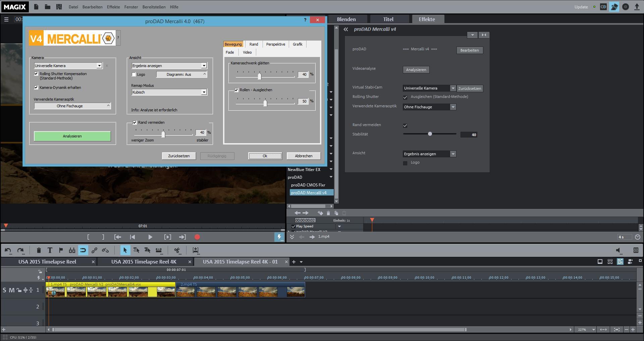Enable Logo checkbox in effects panel
The image size is (644, 341).
(x=405, y=163)
